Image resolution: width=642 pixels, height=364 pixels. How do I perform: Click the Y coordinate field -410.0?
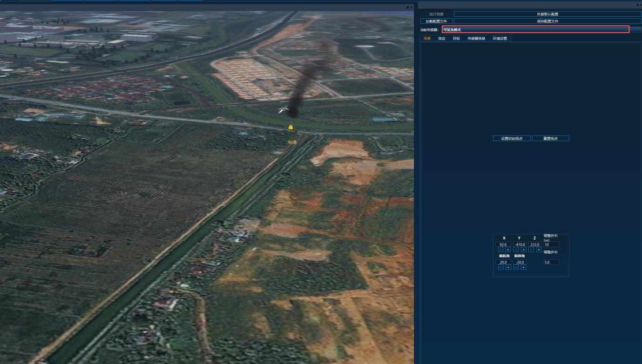tap(520, 244)
